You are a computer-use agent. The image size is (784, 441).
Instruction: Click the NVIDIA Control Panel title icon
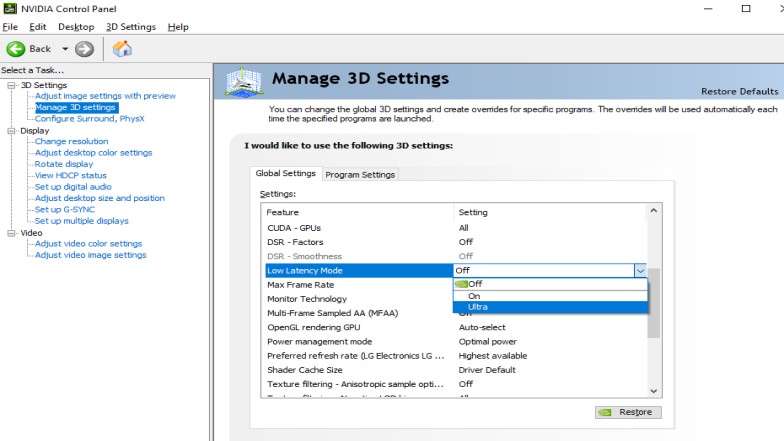10,8
